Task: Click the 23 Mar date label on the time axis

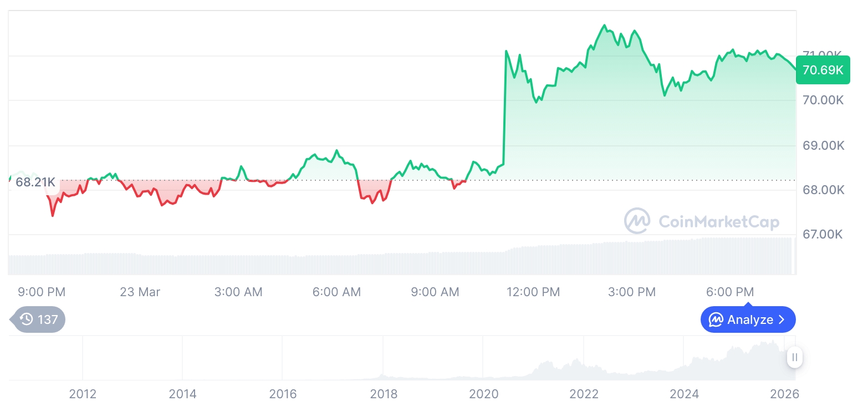Action: [140, 292]
